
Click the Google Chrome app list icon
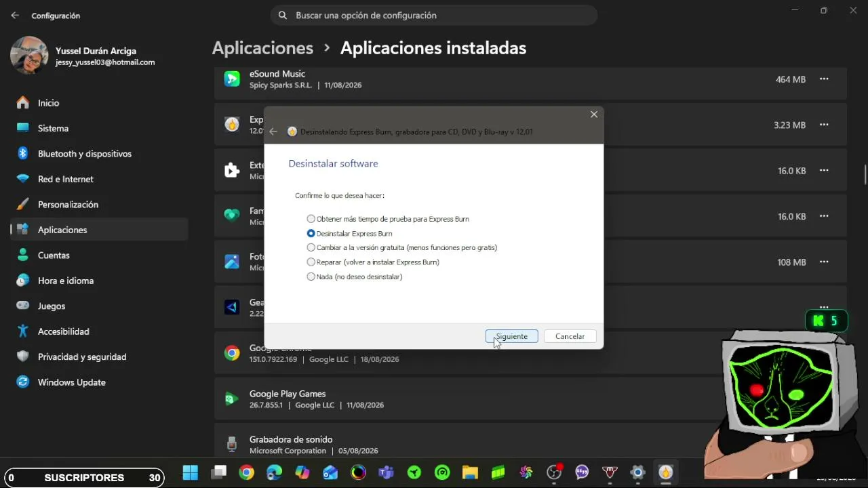[232, 353]
